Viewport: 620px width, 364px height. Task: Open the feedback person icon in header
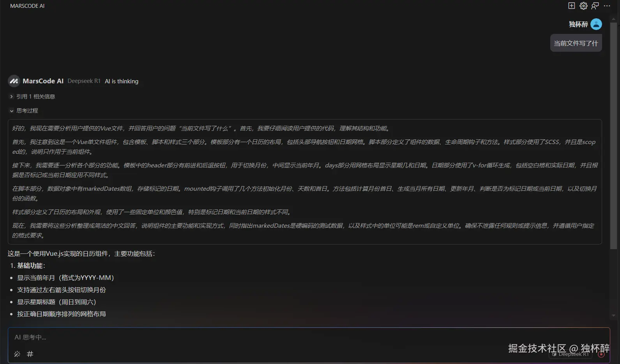(595, 5)
